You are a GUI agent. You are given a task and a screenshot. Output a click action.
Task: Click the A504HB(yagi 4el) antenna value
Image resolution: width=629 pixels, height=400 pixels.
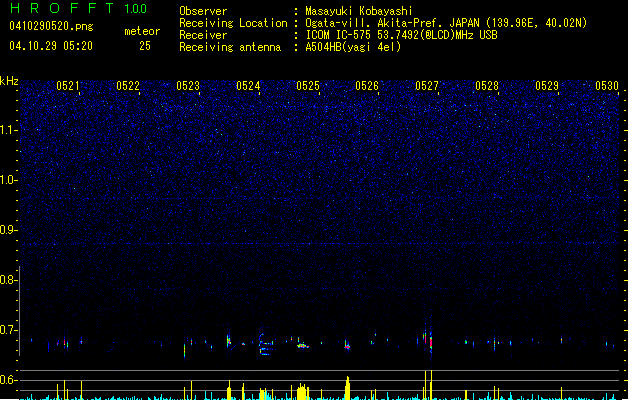(x=353, y=47)
